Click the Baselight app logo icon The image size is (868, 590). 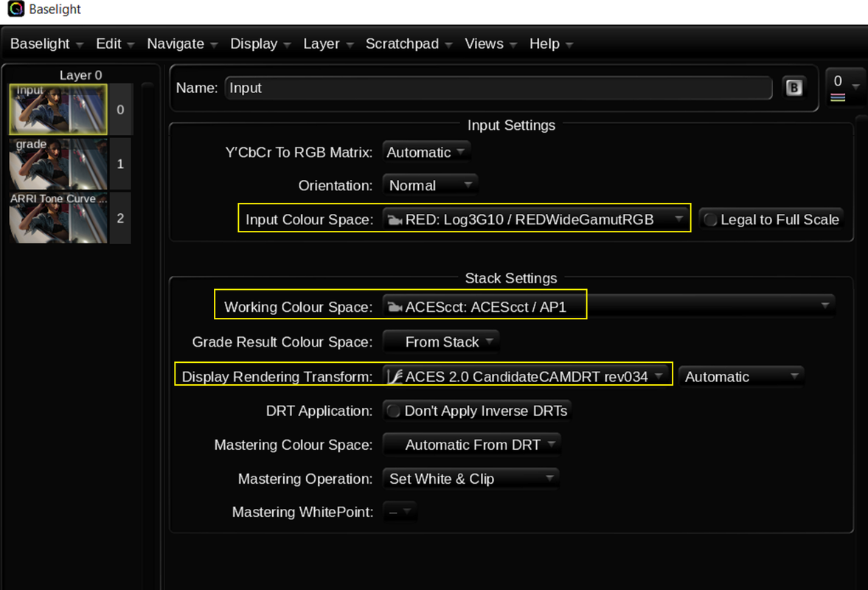tap(15, 9)
